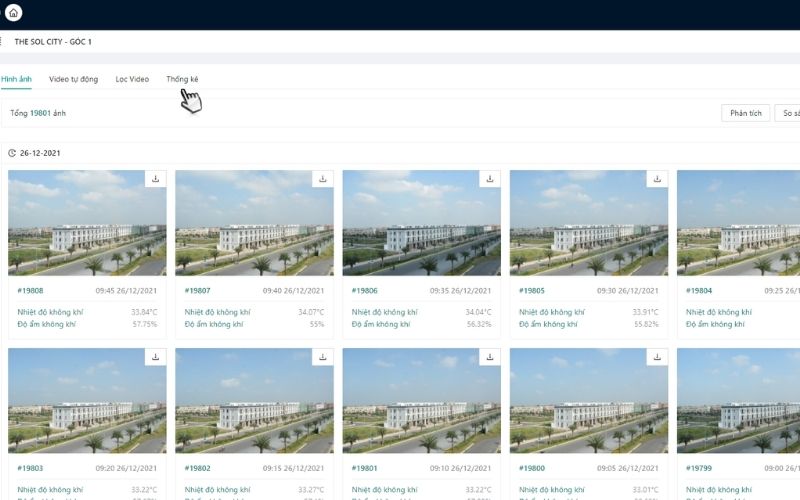Click timestamp 09:20 26/12/2021
This screenshot has width=800, height=500.
[x=126, y=468]
